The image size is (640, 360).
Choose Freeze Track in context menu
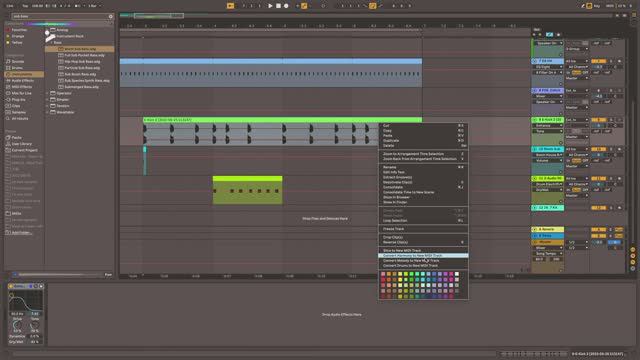pyautogui.click(x=423, y=229)
